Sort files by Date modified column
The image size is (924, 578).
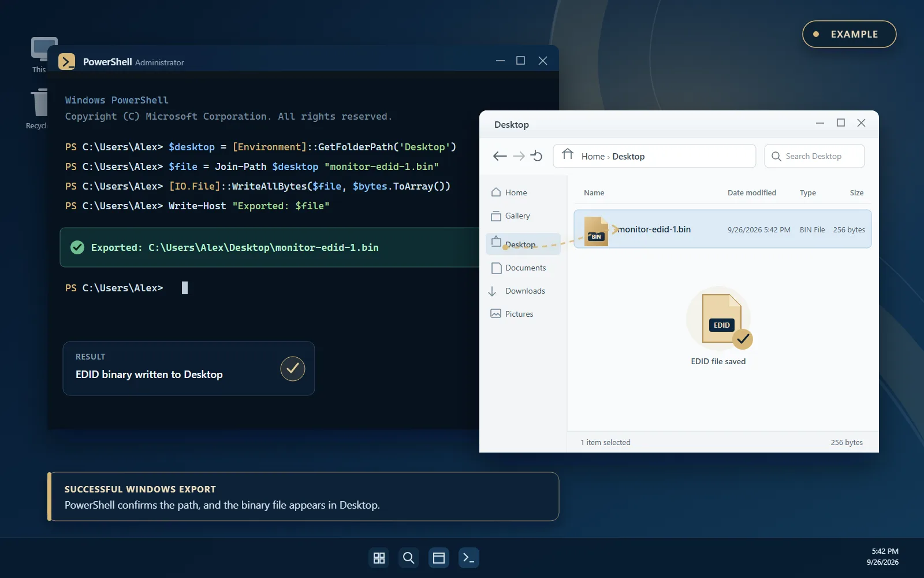tap(752, 193)
